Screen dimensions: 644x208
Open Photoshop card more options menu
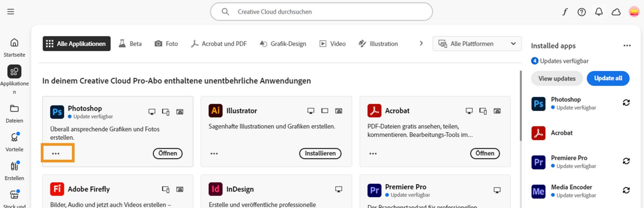pyautogui.click(x=56, y=153)
